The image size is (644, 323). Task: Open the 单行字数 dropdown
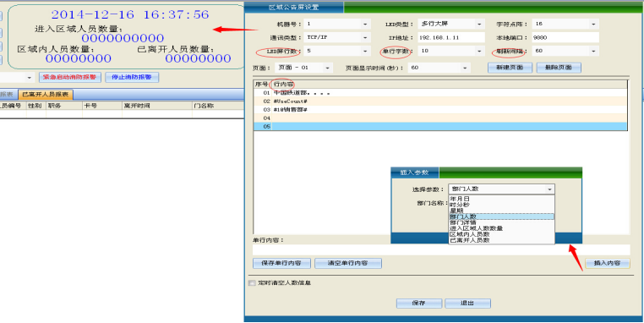479,51
